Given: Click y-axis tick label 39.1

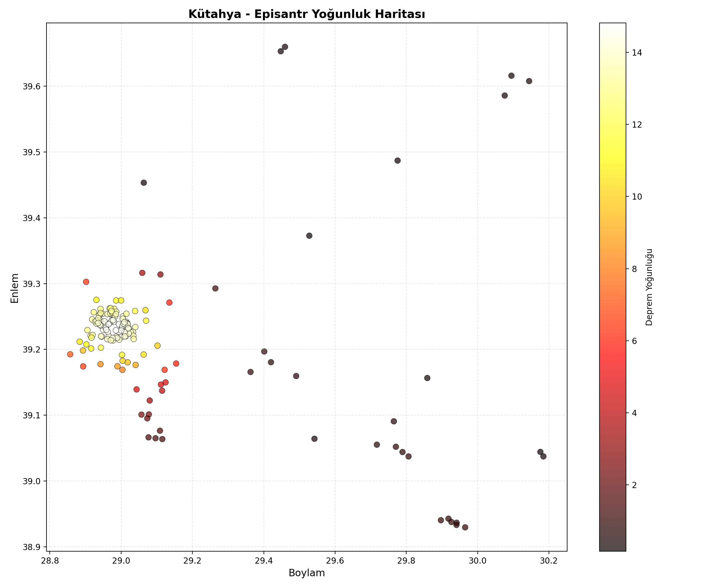Looking at the screenshot, I should (x=32, y=415).
